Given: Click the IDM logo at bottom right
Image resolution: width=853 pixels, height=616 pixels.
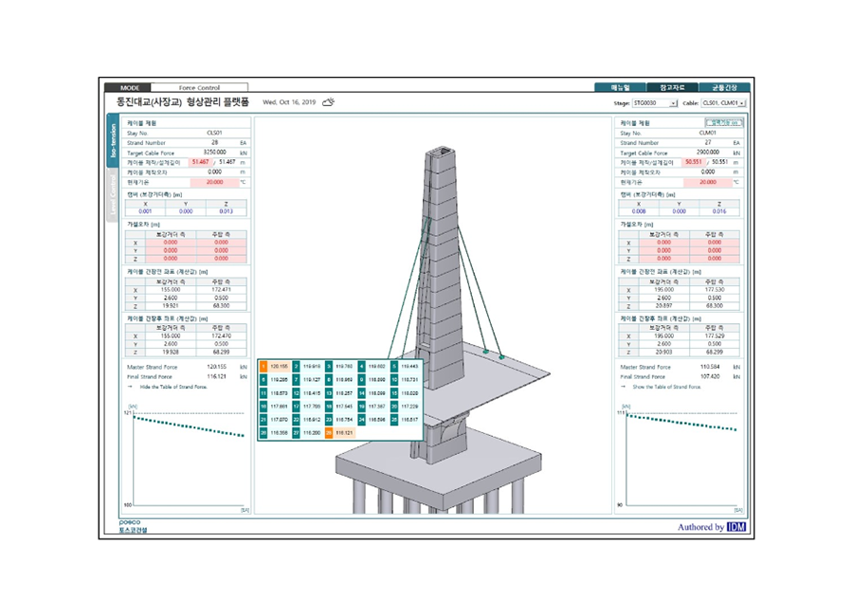Looking at the screenshot, I should pyautogui.click(x=735, y=527).
